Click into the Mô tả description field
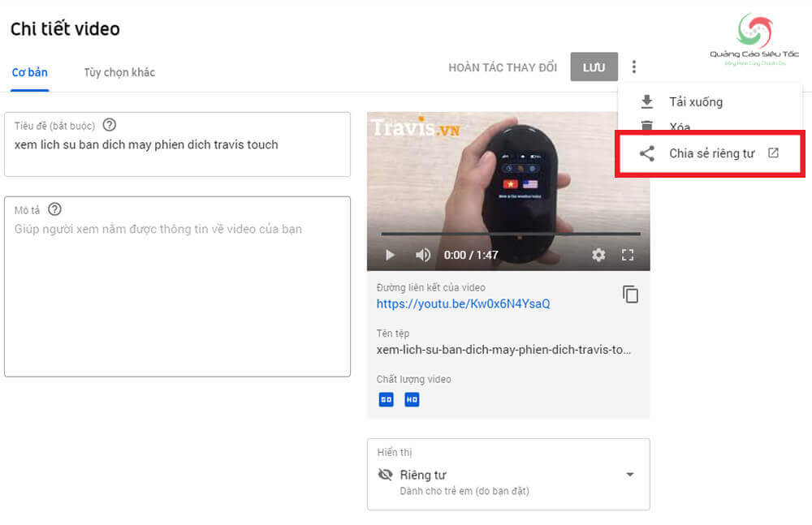The image size is (812, 525). 177,286
